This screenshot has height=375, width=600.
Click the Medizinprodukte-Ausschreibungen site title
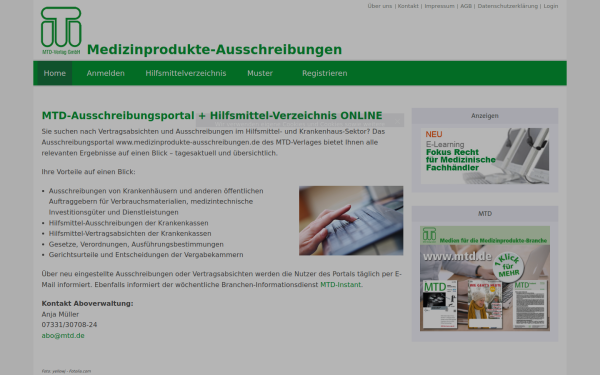[214, 50]
